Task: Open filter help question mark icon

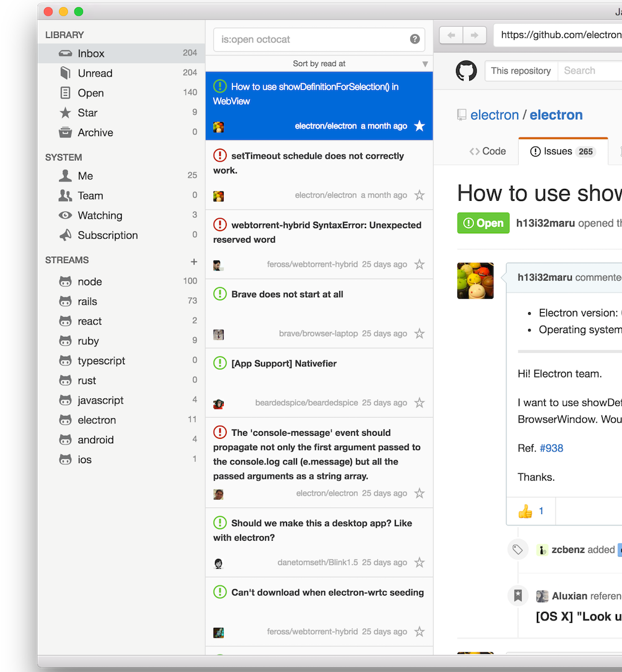Action: click(x=414, y=39)
